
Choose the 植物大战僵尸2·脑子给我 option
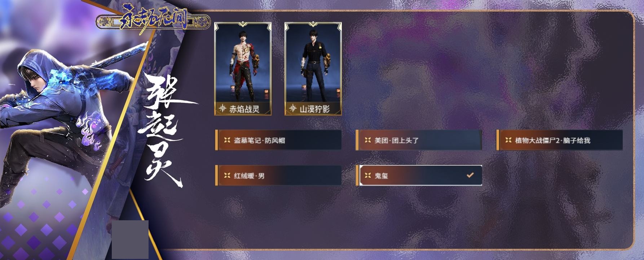[x=559, y=140]
